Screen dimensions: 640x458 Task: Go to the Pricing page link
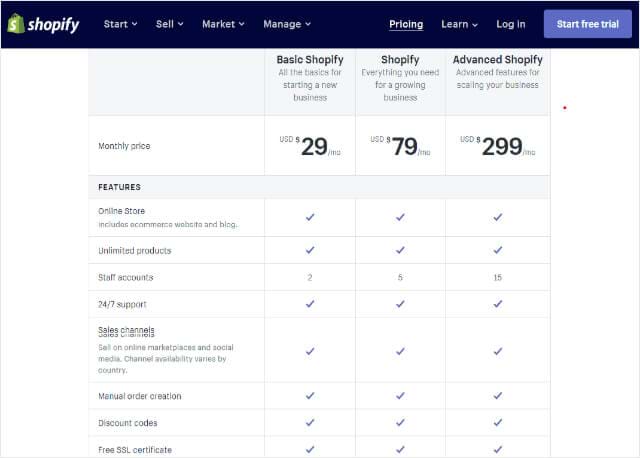(406, 24)
